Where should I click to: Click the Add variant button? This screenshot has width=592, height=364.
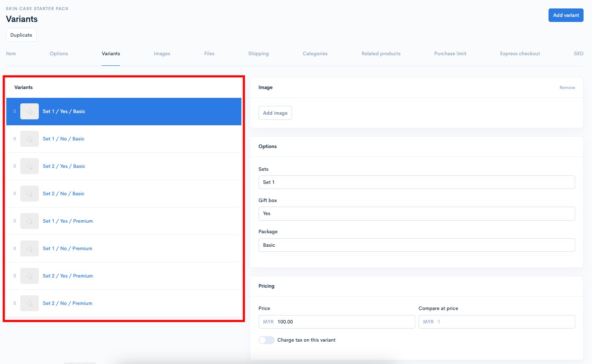tap(566, 15)
